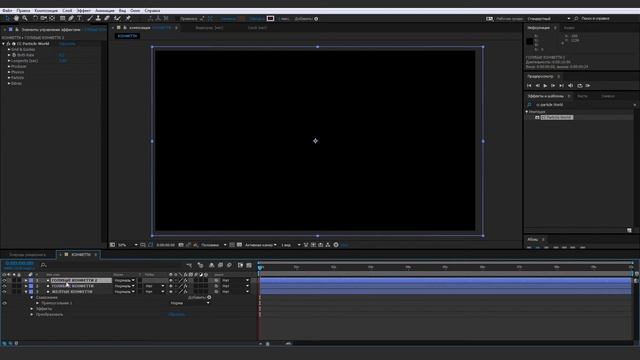Open Файл menu
The width and height of the screenshot is (640, 360).
[7, 11]
